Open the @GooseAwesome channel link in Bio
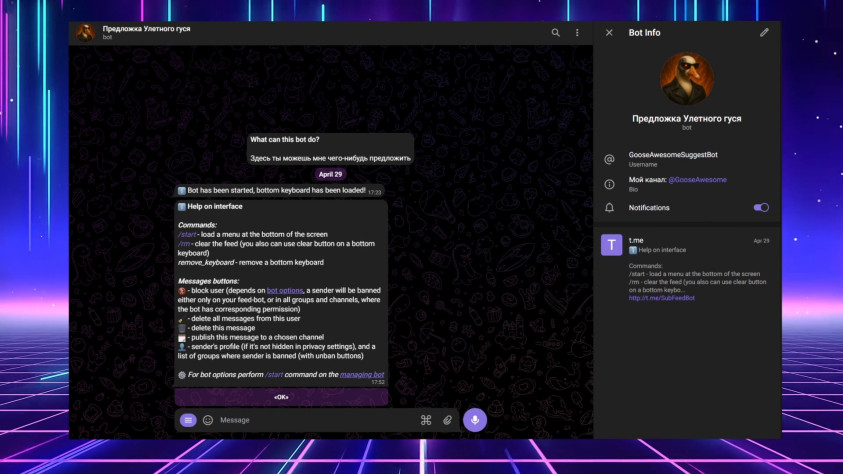This screenshot has width=843, height=474. point(698,180)
